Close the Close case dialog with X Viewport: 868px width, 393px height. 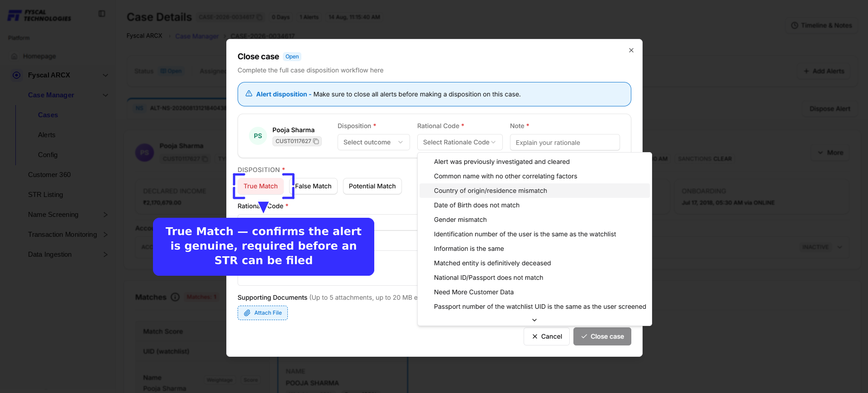tap(631, 50)
